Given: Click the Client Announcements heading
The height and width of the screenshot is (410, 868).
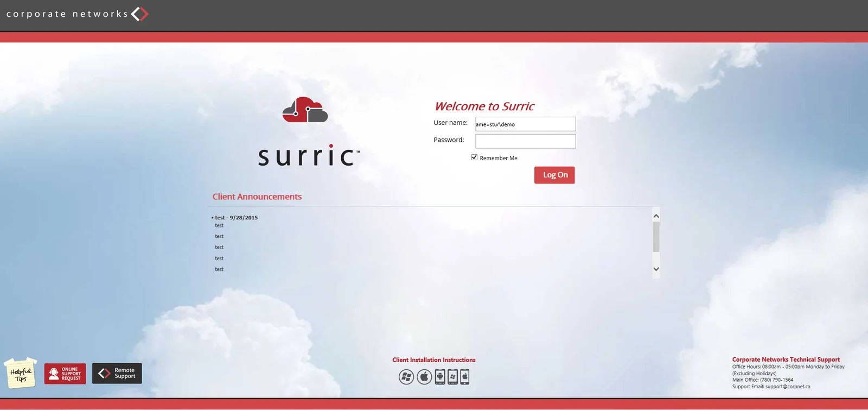Looking at the screenshot, I should (257, 197).
